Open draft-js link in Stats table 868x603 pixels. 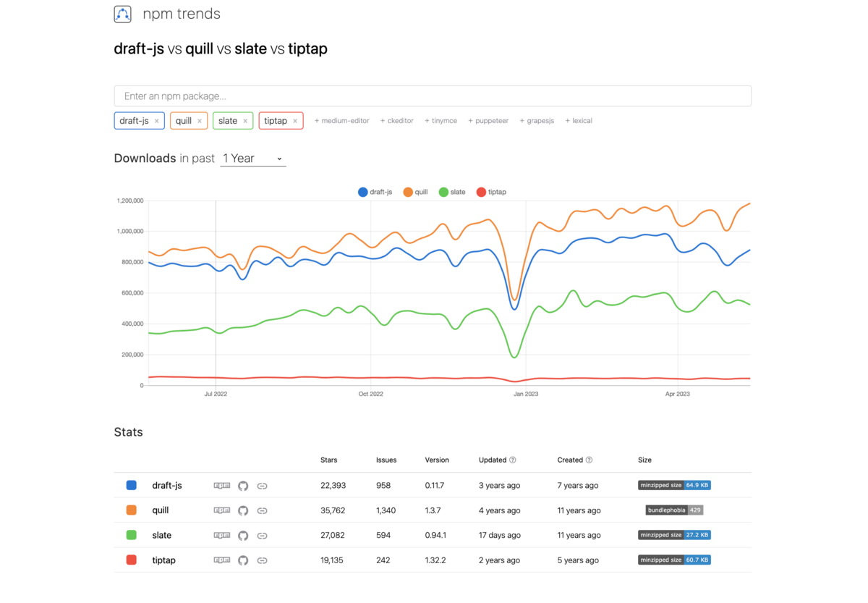coord(167,486)
